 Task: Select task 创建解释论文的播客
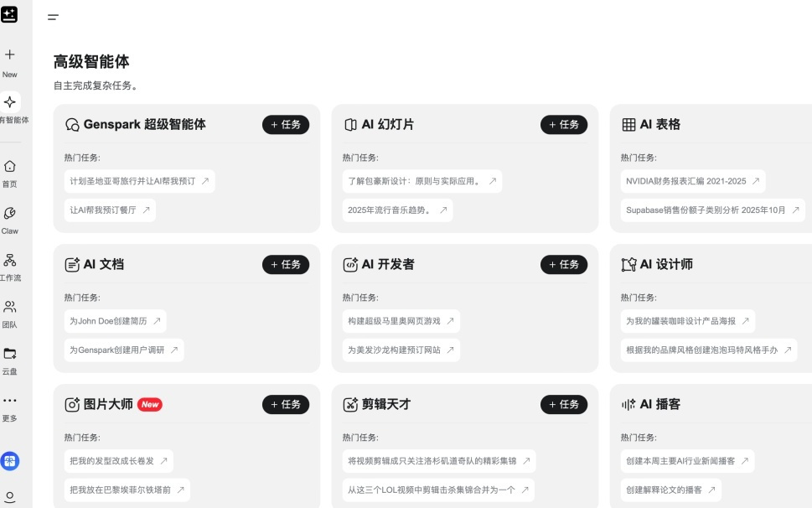tap(671, 490)
